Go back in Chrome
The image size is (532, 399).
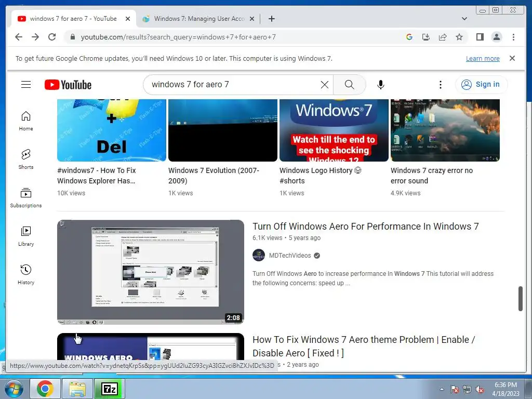tap(19, 37)
